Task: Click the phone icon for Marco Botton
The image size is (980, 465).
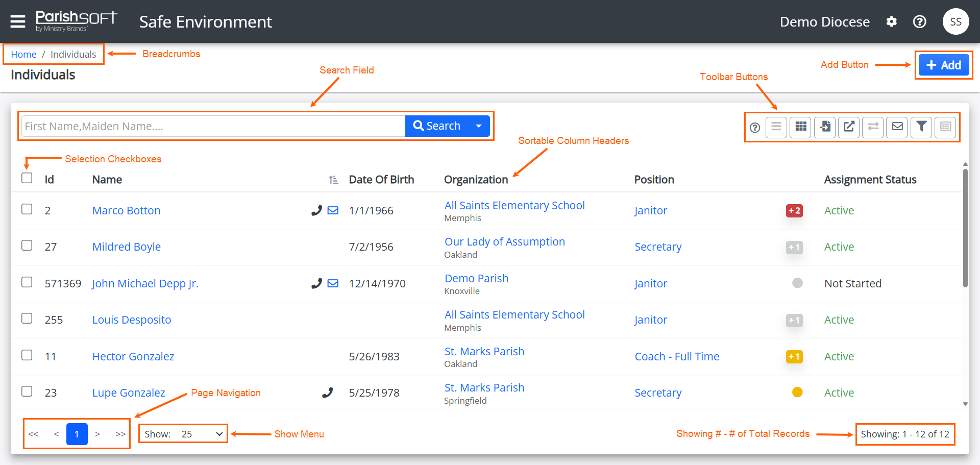Action: pyautogui.click(x=316, y=210)
